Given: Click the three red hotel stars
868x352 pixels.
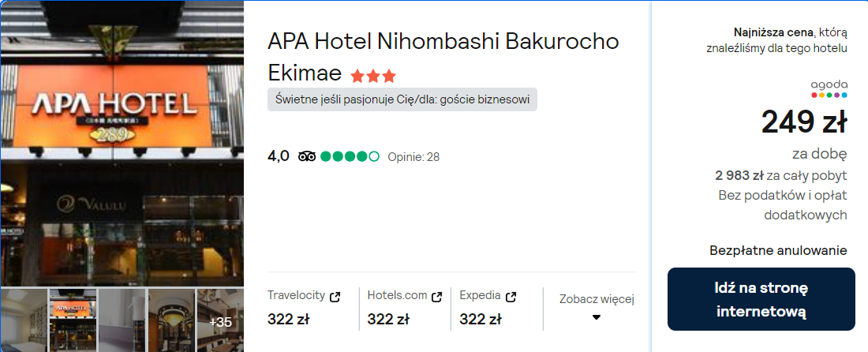Looking at the screenshot, I should tap(374, 75).
